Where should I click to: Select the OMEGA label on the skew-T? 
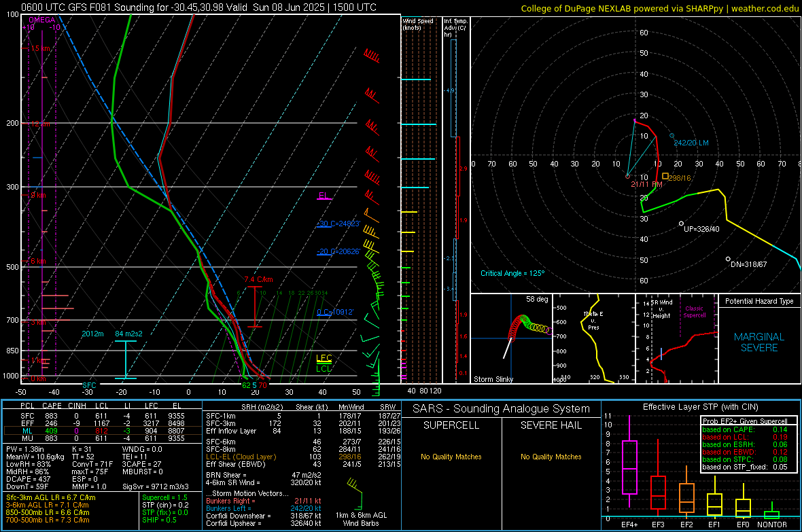[42, 20]
